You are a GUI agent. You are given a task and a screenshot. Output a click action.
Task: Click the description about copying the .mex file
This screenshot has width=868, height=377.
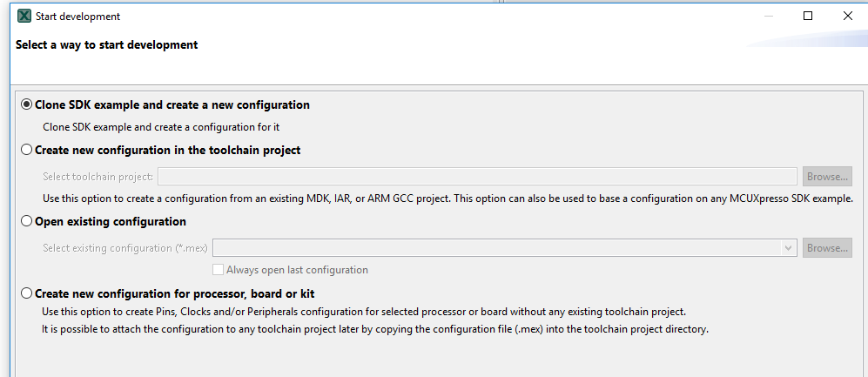(x=375, y=329)
